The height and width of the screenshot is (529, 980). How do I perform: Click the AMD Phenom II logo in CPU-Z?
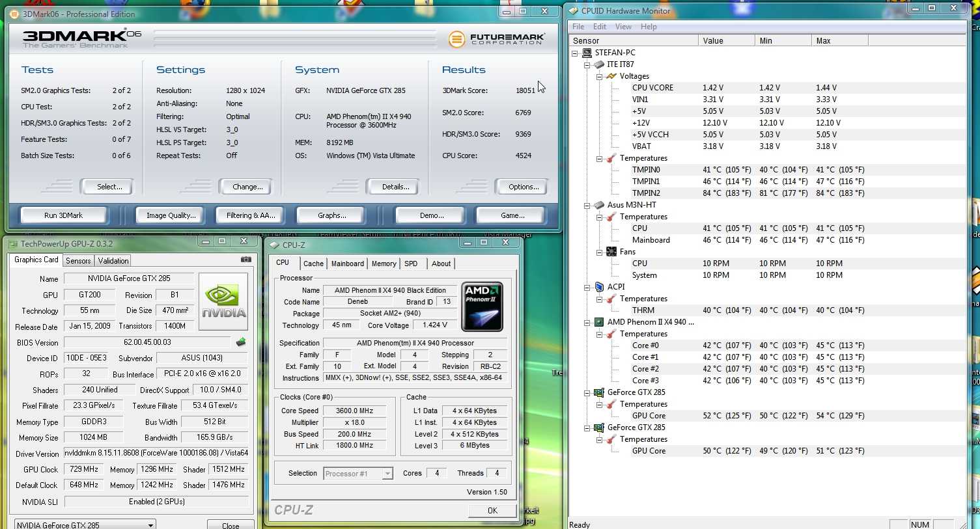482,306
